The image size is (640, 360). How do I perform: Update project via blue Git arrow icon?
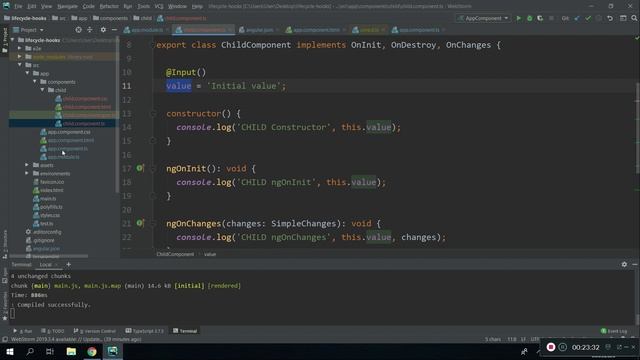tap(577, 18)
